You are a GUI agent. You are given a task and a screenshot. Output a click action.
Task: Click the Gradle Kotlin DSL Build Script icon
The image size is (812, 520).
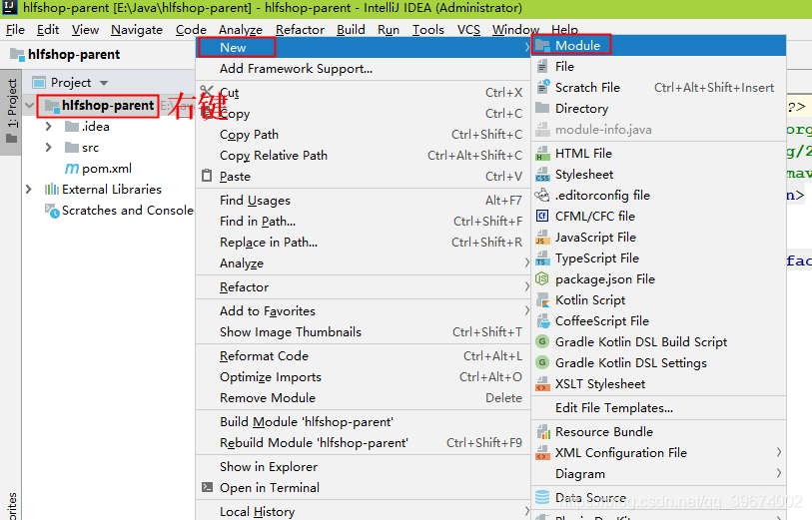click(541, 342)
